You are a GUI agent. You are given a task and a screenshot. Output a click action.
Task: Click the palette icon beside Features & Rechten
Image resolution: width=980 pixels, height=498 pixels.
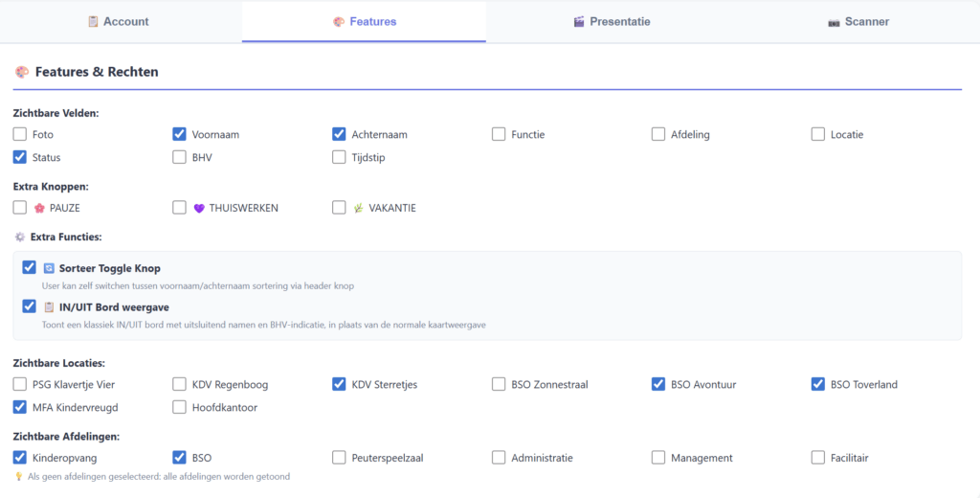coord(22,72)
